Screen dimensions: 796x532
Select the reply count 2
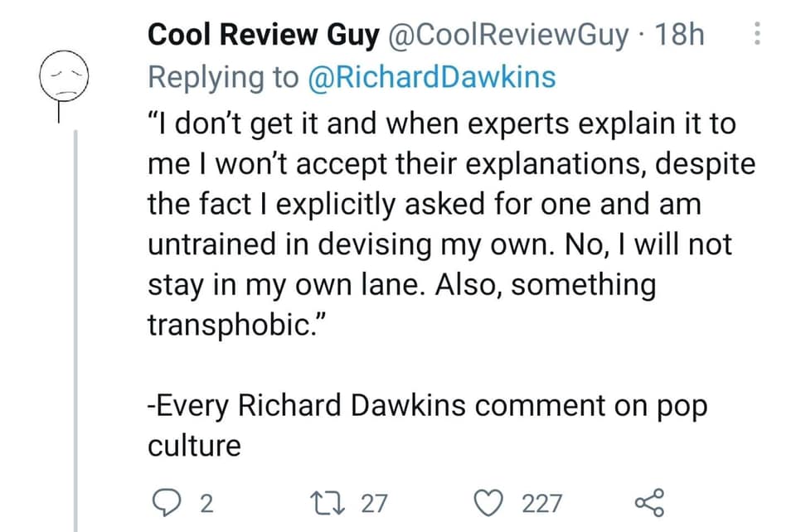[206, 504]
